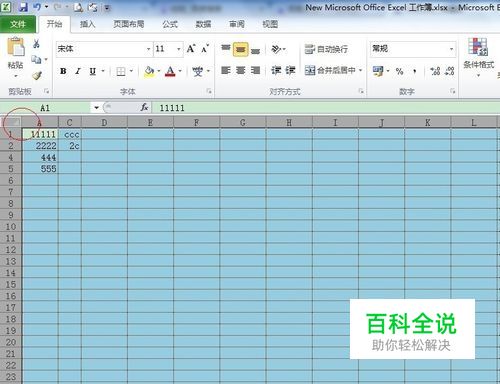Viewport: 500px width, 384px height.
Task: Click cell containing ccc
Action: click(70, 134)
